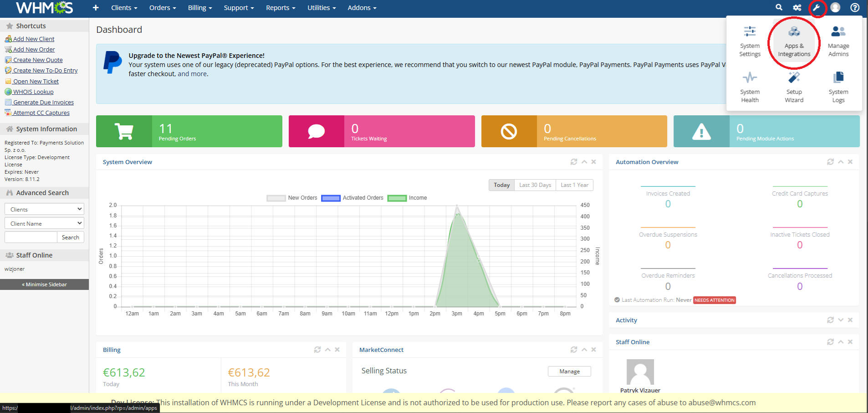Select the Last 30 Days chart range

535,185
